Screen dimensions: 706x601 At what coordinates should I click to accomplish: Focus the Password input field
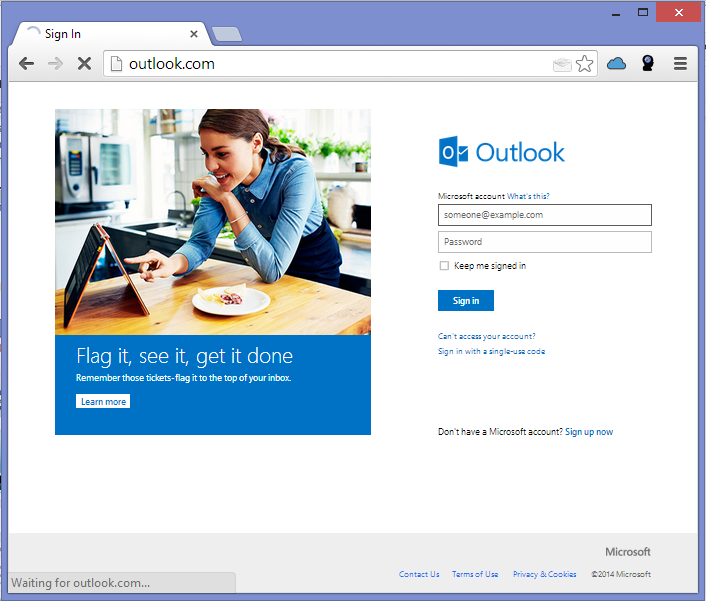pos(544,242)
